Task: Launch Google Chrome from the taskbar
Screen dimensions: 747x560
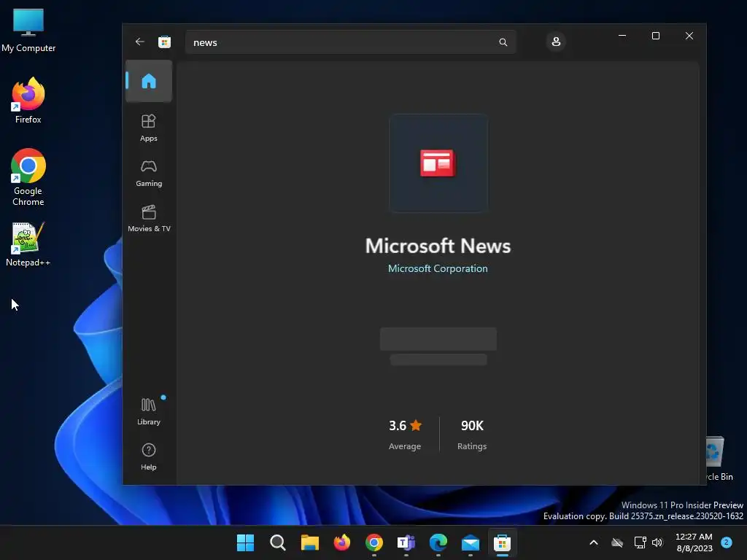Action: point(374,542)
